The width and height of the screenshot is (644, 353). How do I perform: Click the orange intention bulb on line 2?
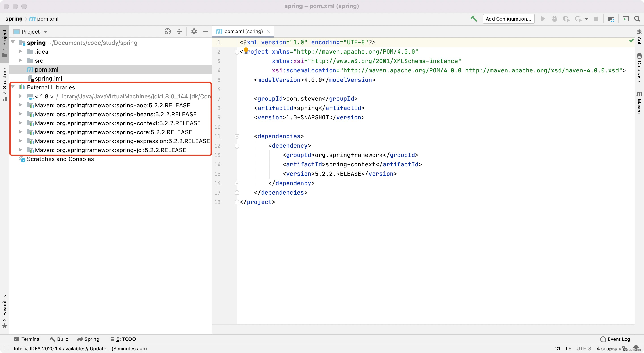pyautogui.click(x=246, y=50)
